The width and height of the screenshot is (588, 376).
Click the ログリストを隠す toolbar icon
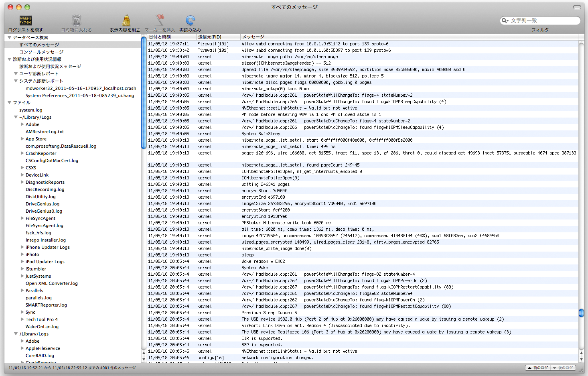point(26,20)
